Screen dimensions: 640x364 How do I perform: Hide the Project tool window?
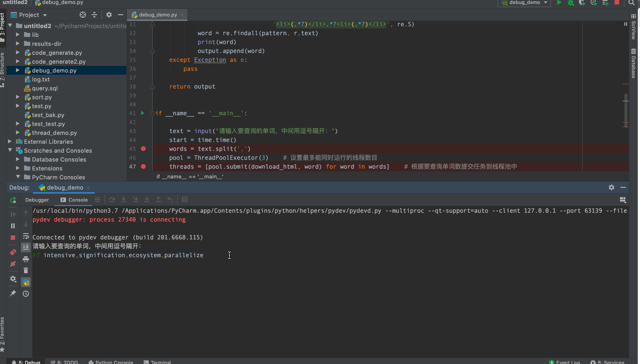[x=120, y=15]
